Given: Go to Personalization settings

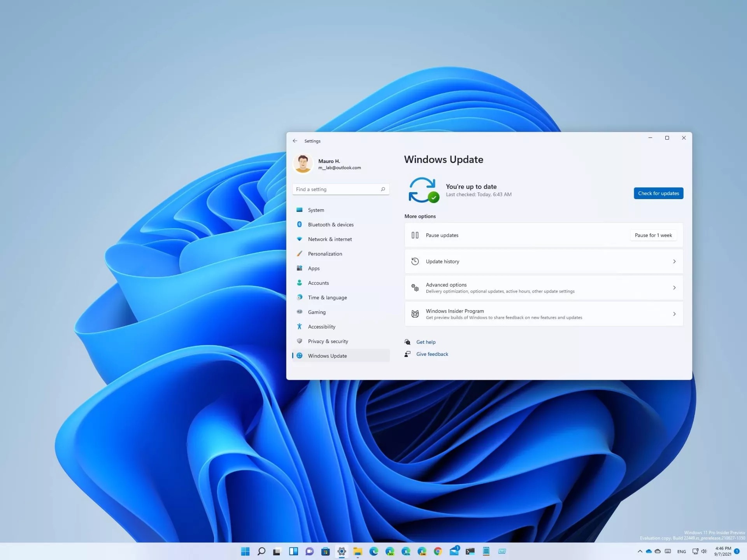Looking at the screenshot, I should (x=325, y=254).
